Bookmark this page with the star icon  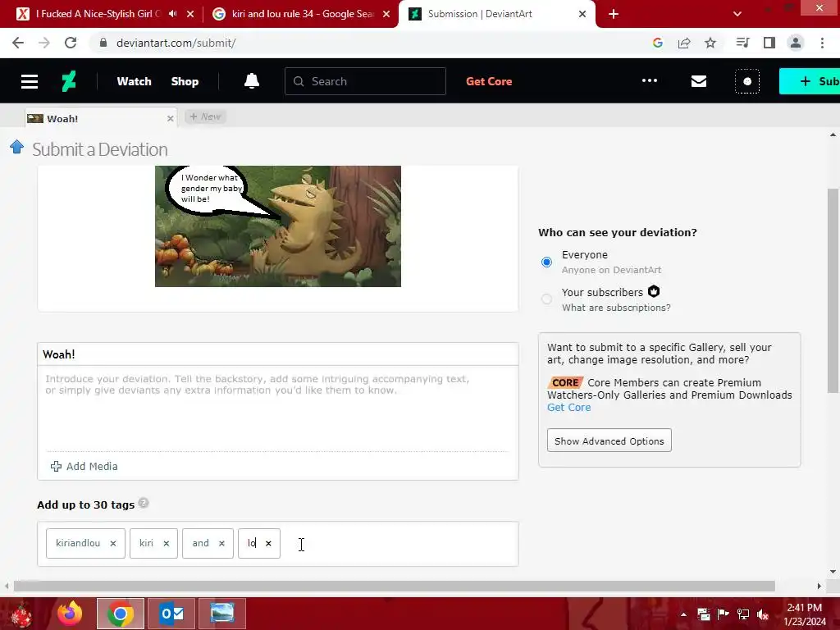pyautogui.click(x=710, y=43)
